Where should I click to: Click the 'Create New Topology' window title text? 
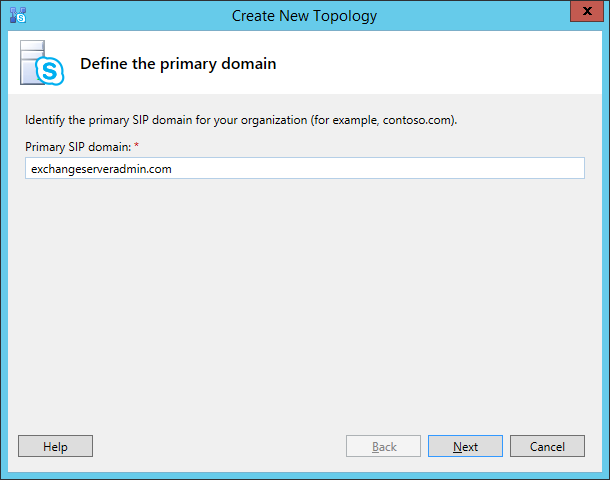(x=304, y=16)
